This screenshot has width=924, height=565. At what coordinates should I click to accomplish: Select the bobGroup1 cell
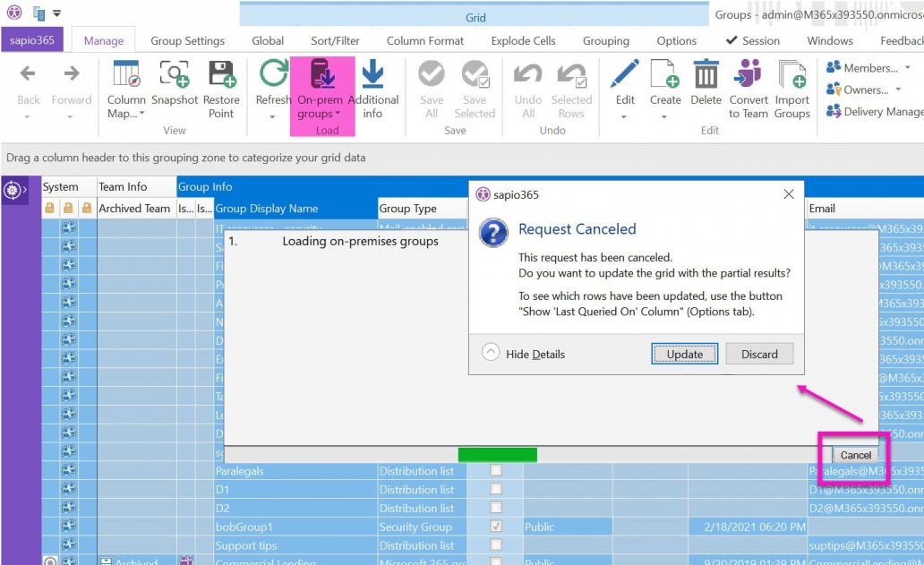click(x=295, y=526)
